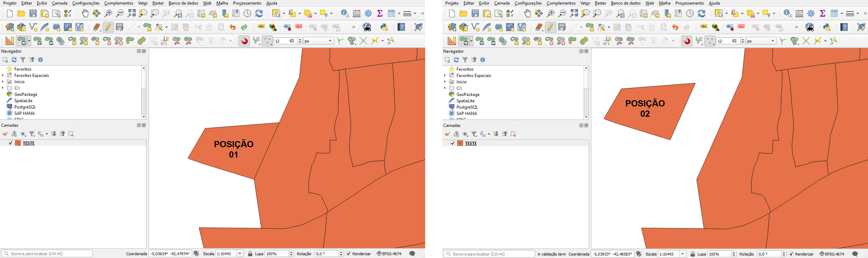The image size is (868, 258).
Task: Open Escala 1:10443 dropdown in right window
Action: point(683,254)
